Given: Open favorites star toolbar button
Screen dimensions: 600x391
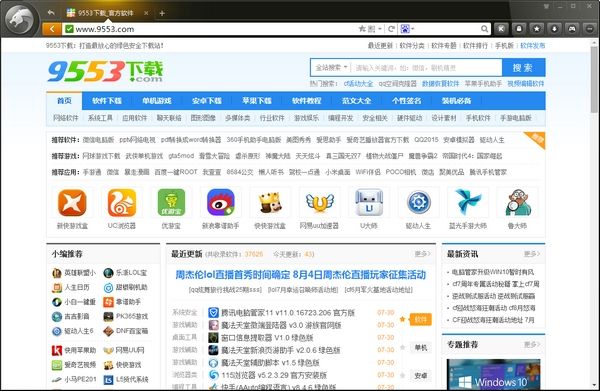Looking at the screenshot, I should 537,29.
